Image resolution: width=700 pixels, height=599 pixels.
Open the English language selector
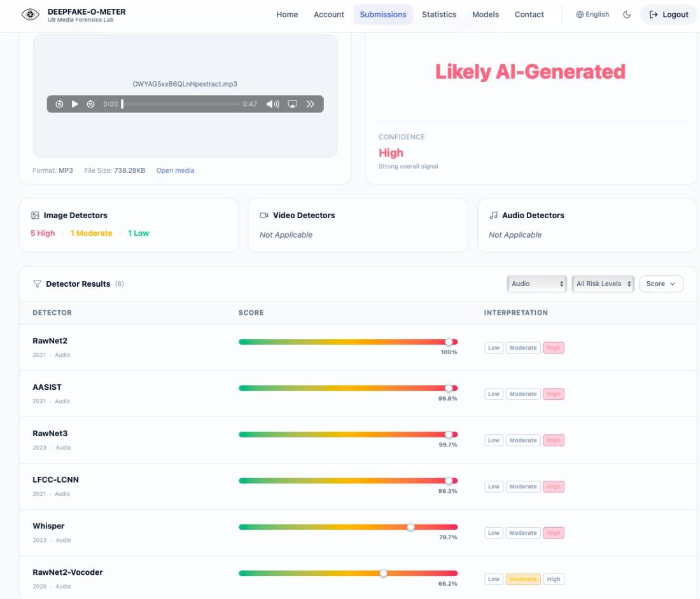coord(592,14)
